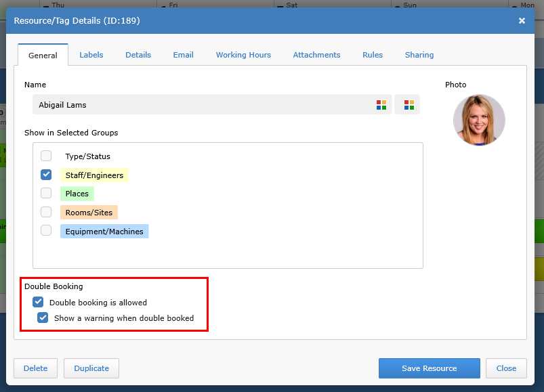Enable the Rooms/Sites group

click(46, 212)
